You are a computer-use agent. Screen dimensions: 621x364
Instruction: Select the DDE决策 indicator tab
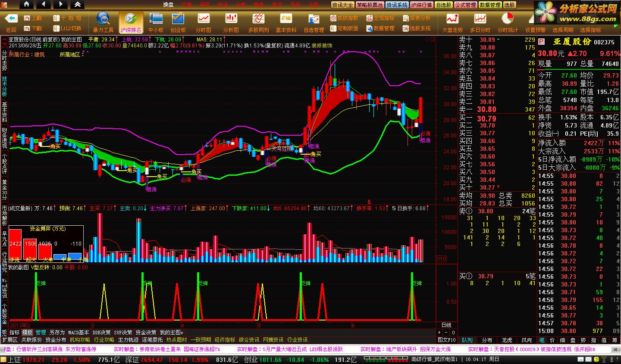click(x=102, y=333)
